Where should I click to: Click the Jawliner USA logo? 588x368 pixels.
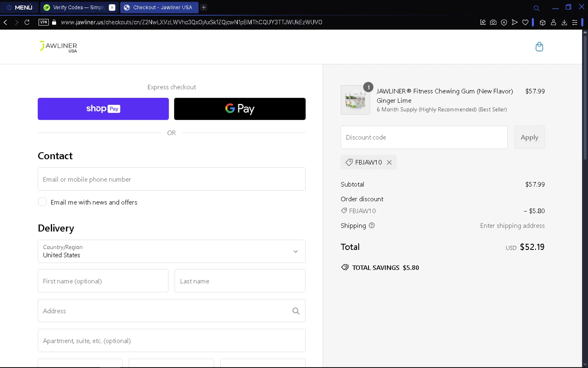(x=58, y=47)
